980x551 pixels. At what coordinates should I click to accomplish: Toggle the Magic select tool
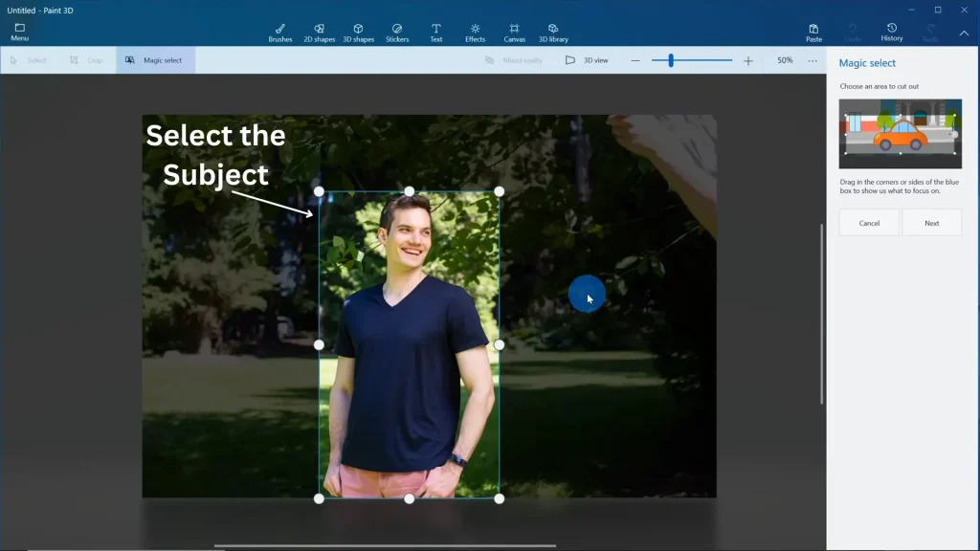tap(154, 60)
